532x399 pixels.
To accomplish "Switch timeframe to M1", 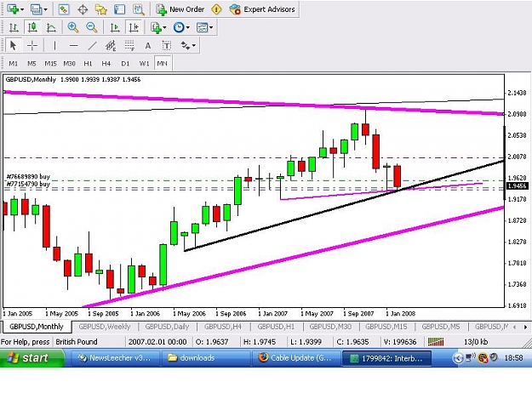I will pos(14,64).
